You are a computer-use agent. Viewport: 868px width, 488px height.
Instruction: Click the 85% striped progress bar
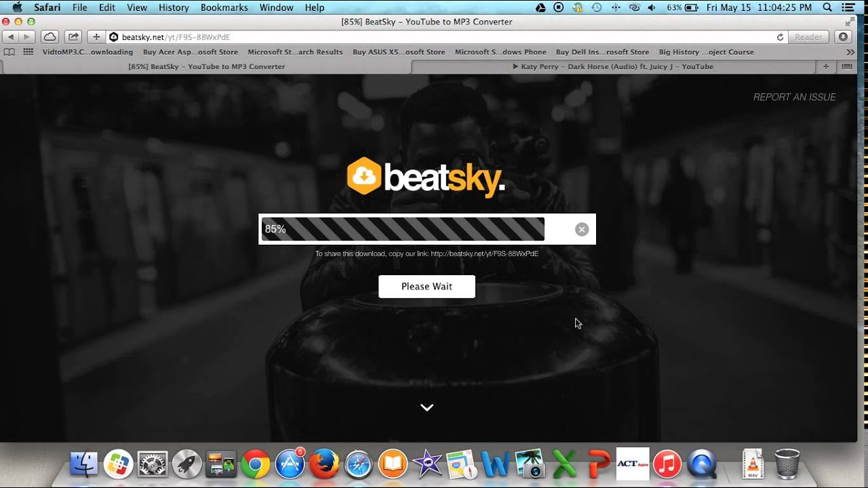[403, 229]
